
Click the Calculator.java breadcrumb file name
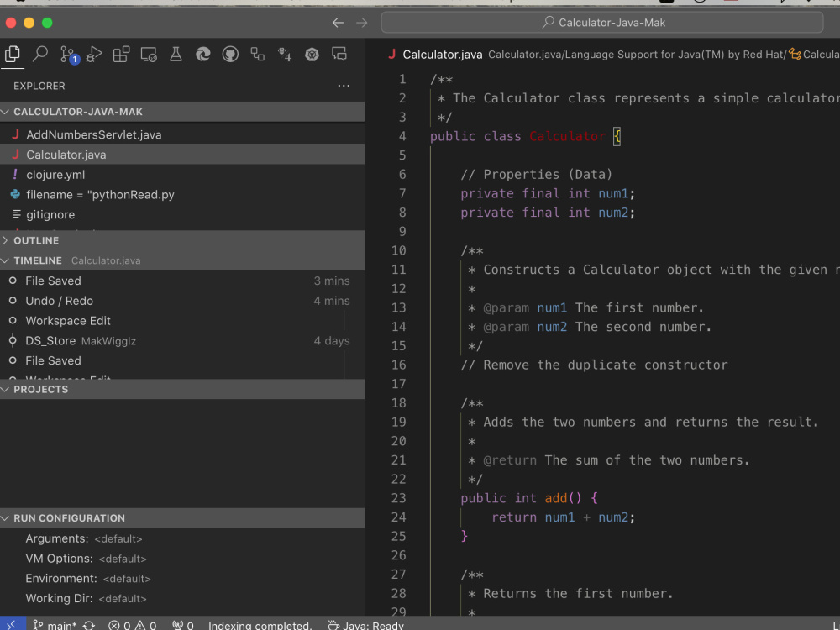(x=443, y=55)
